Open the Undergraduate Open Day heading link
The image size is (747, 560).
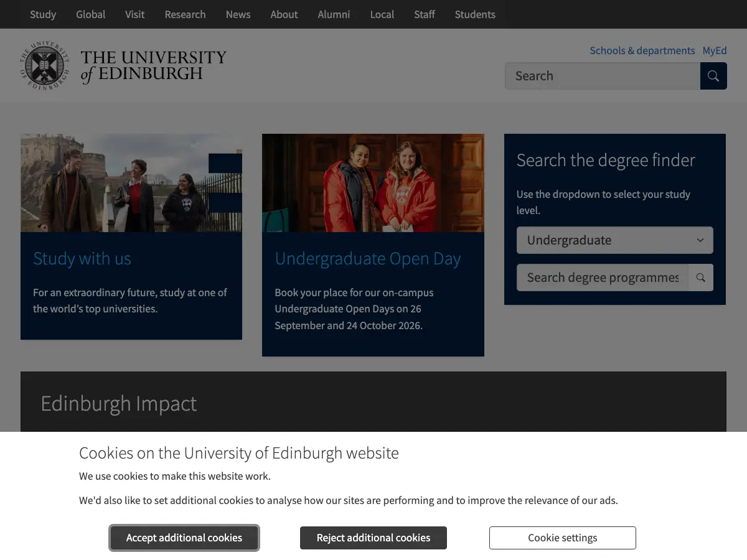[x=368, y=258]
